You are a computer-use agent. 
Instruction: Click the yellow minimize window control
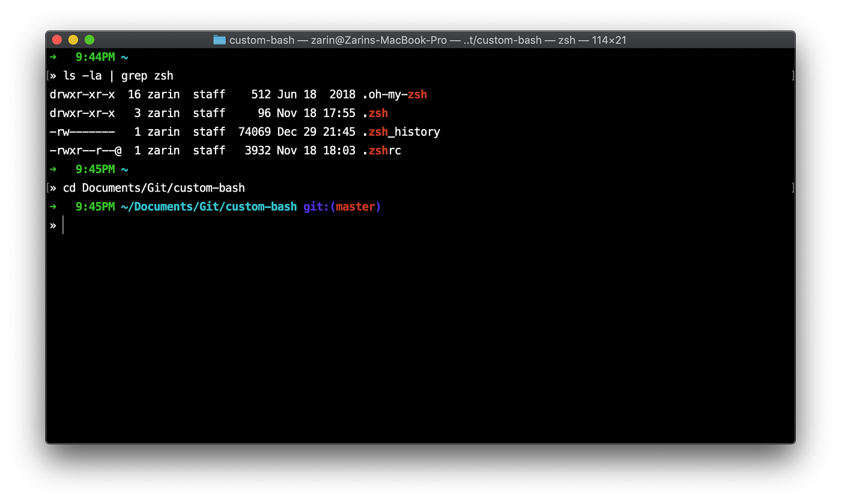click(x=73, y=39)
